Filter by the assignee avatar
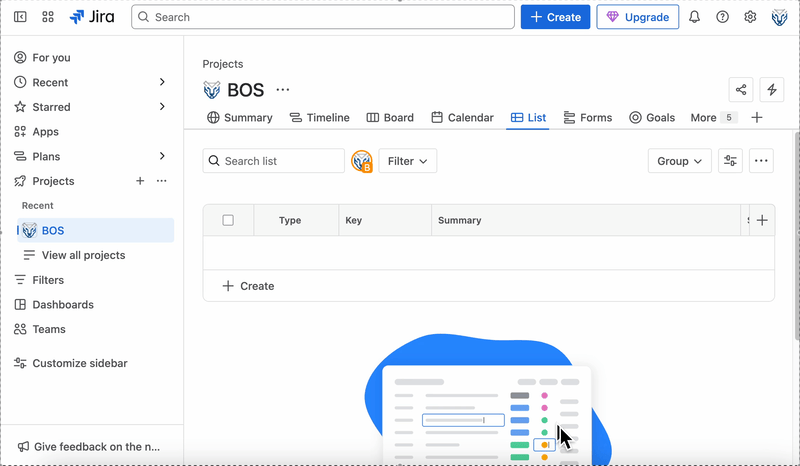 click(x=362, y=161)
